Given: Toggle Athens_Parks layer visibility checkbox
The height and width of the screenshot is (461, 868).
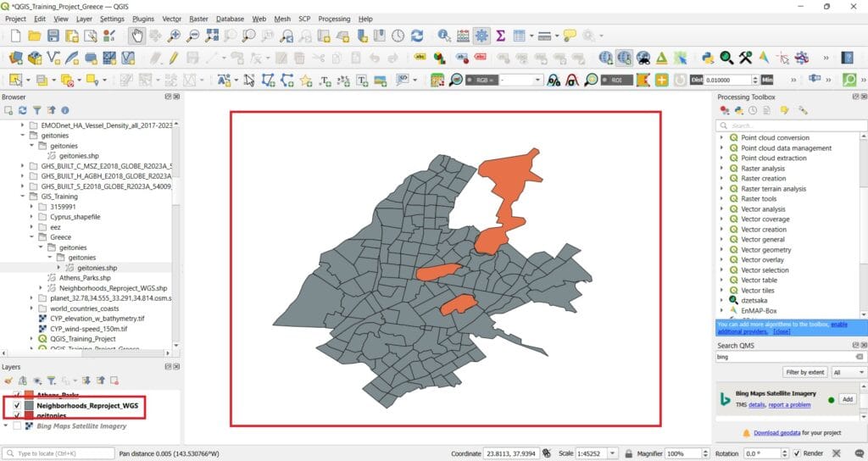Looking at the screenshot, I should (x=17, y=396).
